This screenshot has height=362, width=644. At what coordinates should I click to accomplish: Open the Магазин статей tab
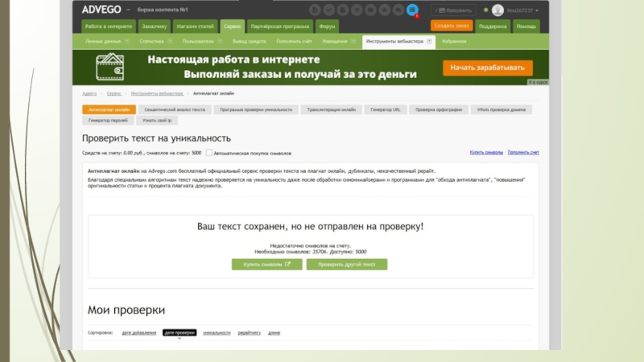click(x=195, y=27)
